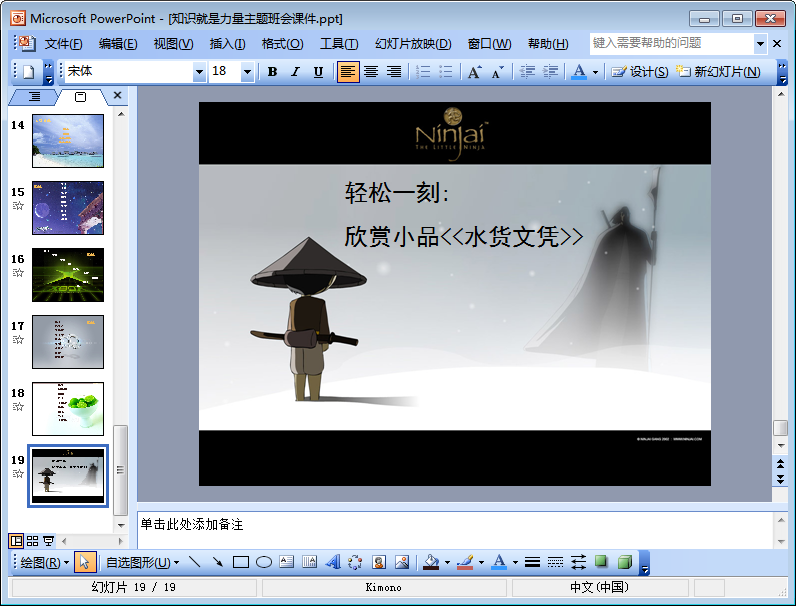796x606 pixels.
Task: Insert vertical text box
Action: (x=310, y=562)
